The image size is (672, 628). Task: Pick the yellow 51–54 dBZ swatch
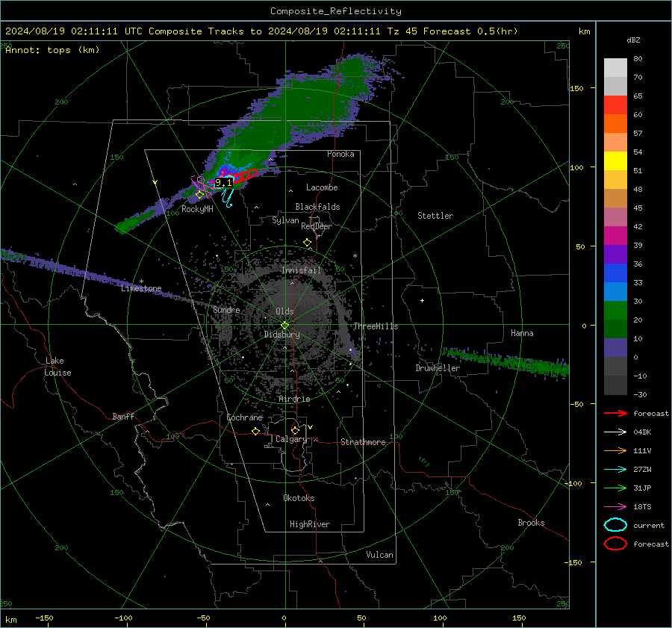[615, 161]
